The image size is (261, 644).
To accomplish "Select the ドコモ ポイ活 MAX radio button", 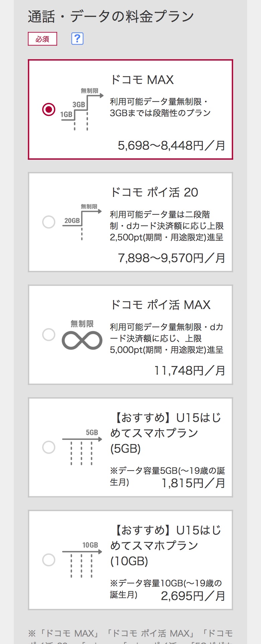I will tap(49, 334).
